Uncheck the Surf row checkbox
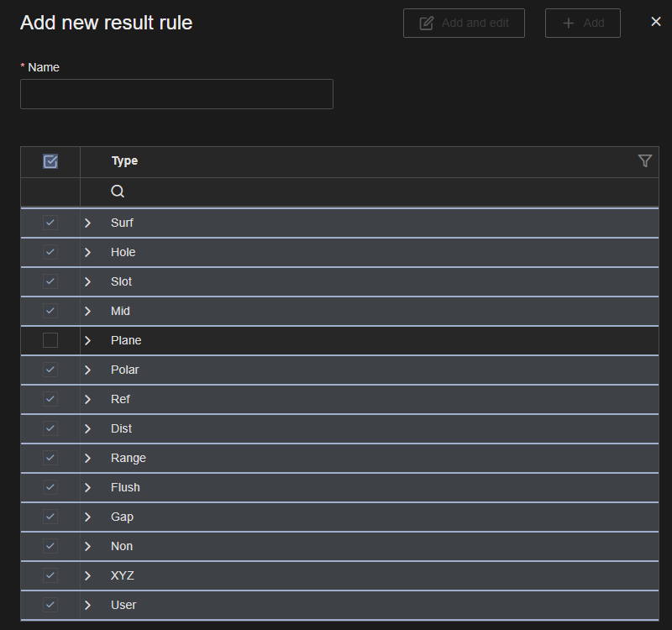672x630 pixels. (x=50, y=223)
